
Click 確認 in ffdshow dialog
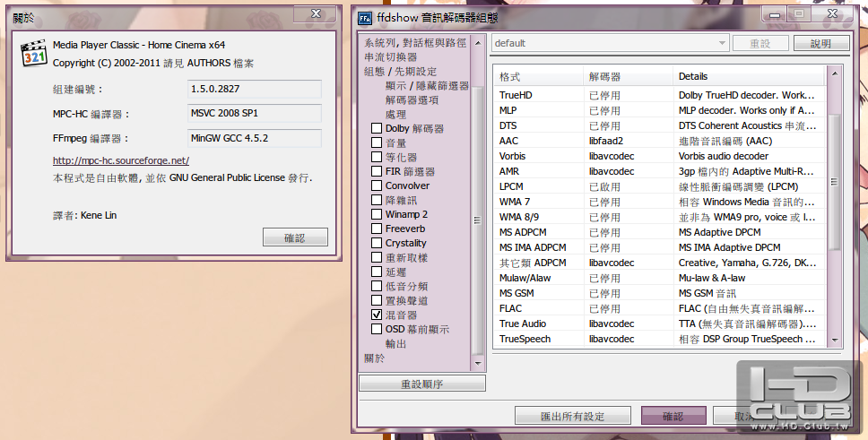point(673,416)
